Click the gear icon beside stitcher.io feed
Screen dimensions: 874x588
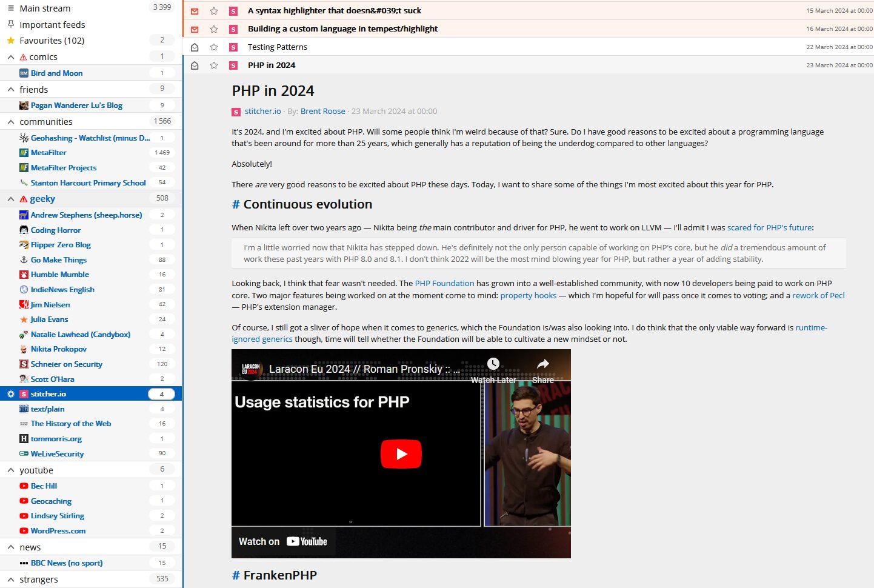click(x=10, y=394)
